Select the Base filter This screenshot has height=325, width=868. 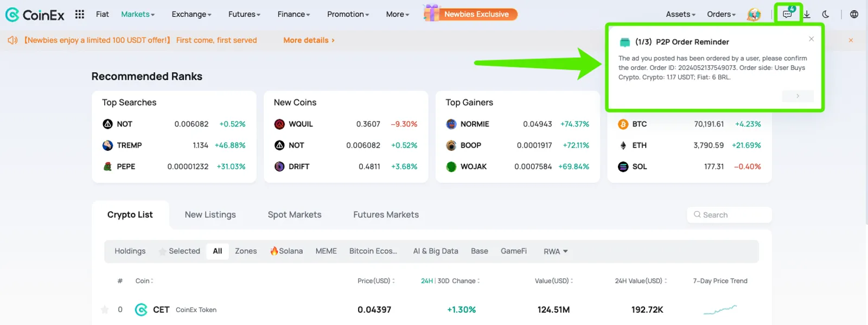480,251
